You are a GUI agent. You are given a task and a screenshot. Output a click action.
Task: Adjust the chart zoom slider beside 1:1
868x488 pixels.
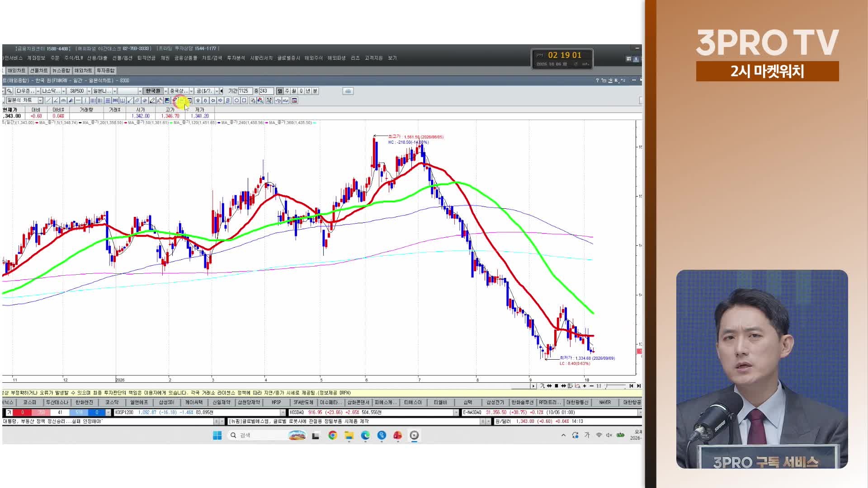pos(616,386)
